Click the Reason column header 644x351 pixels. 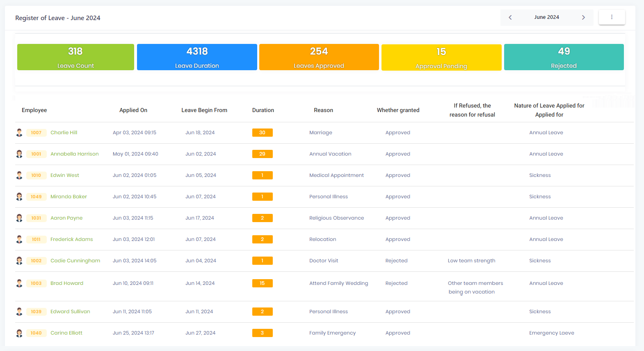[324, 110]
